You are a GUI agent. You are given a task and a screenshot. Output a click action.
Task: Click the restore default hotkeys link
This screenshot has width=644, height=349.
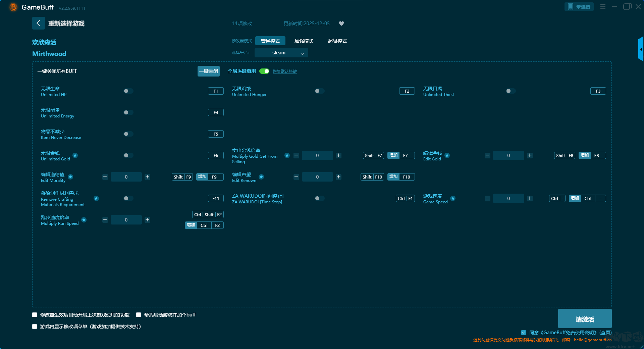284,71
